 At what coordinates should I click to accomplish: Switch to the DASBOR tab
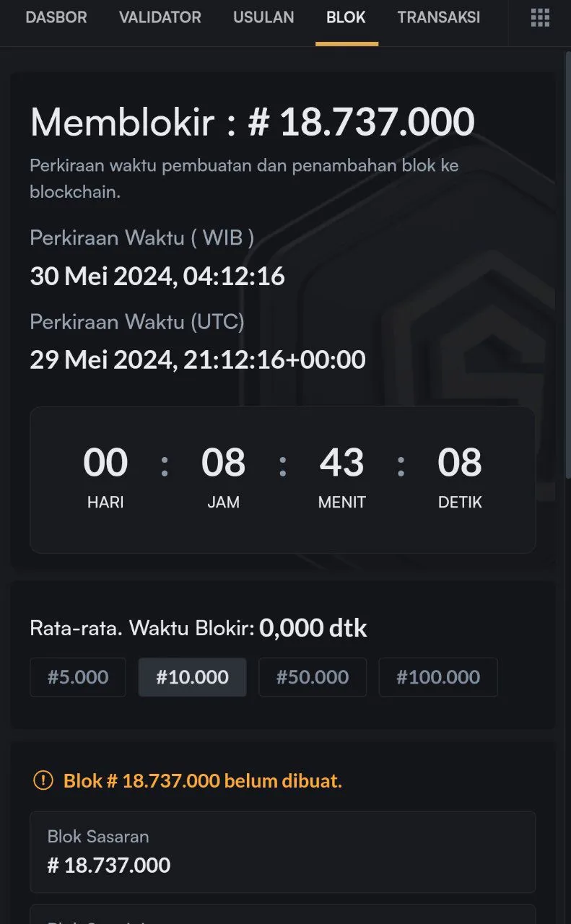(56, 18)
